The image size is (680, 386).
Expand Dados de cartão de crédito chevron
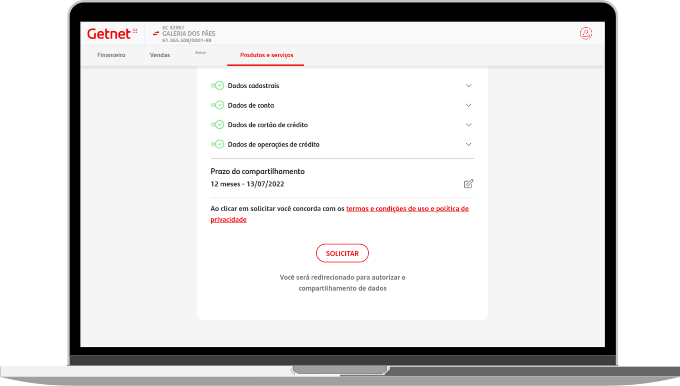pos(468,124)
